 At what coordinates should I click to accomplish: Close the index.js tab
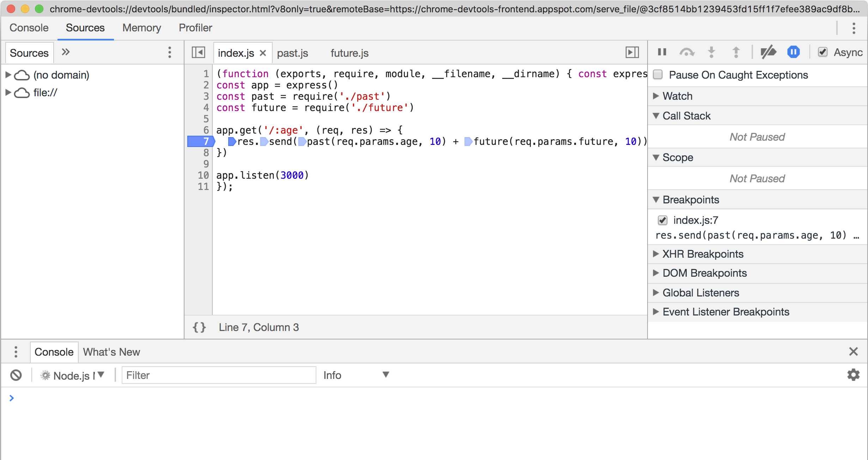(263, 53)
